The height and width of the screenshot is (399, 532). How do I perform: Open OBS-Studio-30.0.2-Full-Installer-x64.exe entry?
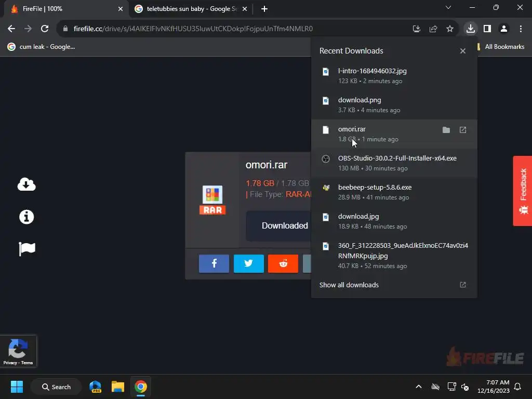[x=394, y=163]
